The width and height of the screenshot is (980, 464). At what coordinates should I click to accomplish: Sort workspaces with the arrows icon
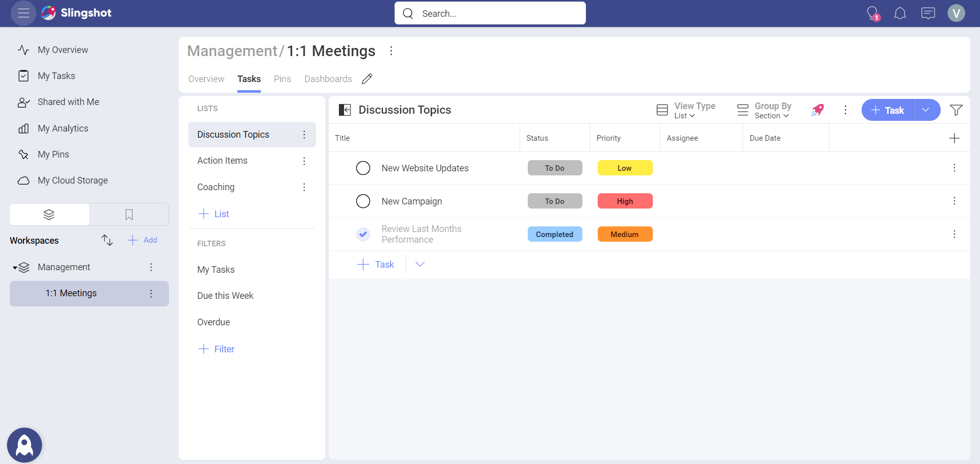coord(107,240)
